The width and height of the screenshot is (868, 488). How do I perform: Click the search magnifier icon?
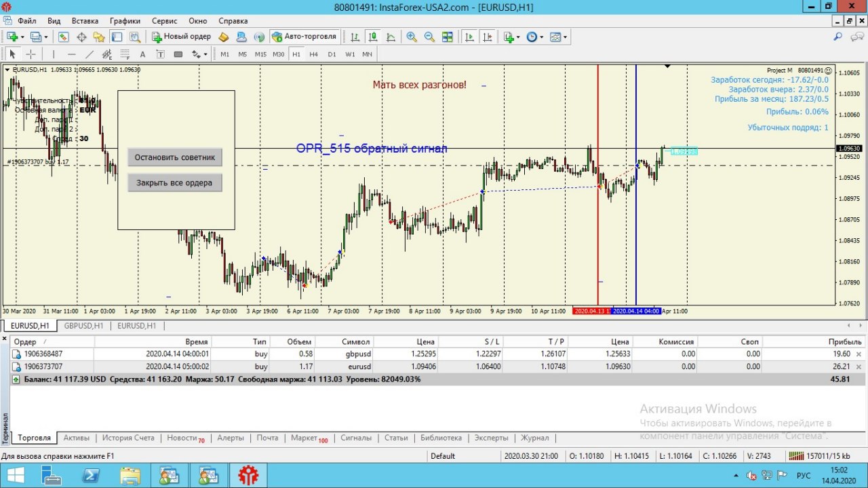tap(838, 37)
